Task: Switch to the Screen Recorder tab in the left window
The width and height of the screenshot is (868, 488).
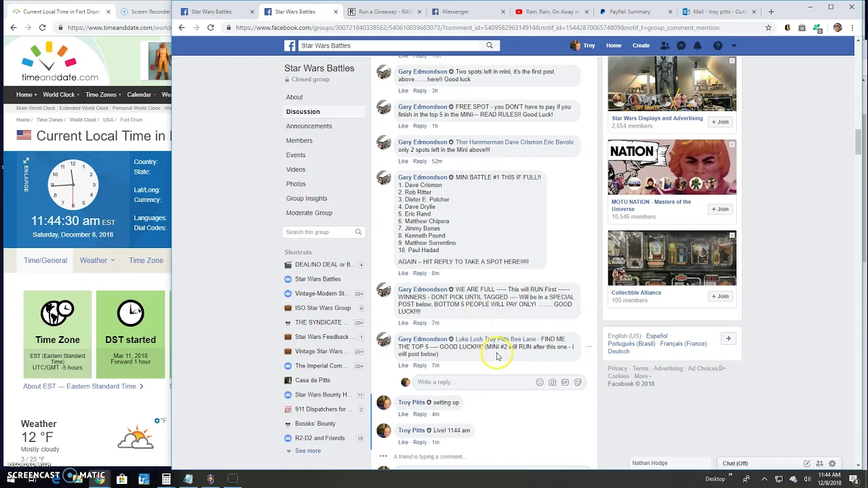Action: pos(145,12)
